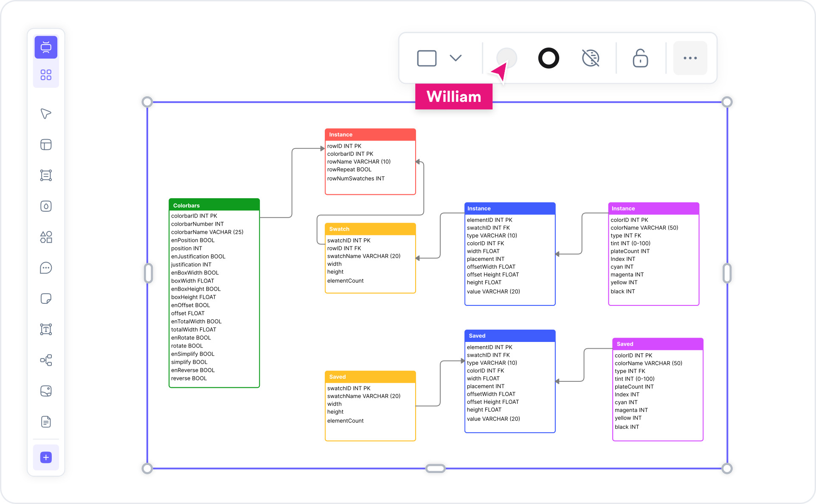Open the add panel with plus button
This screenshot has width=816, height=504.
point(46,457)
